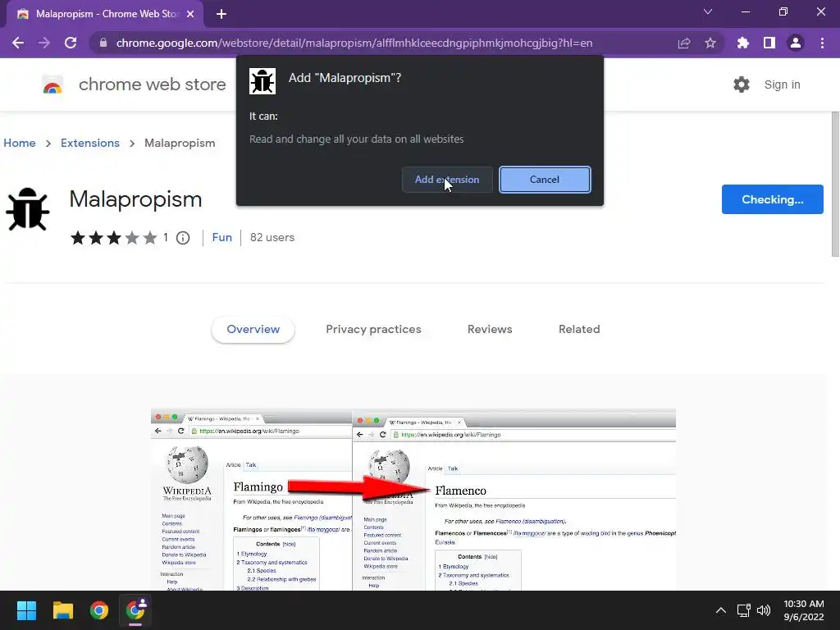Viewport: 840px width, 630px height.
Task: Open the Fun category link
Action: 221,237
